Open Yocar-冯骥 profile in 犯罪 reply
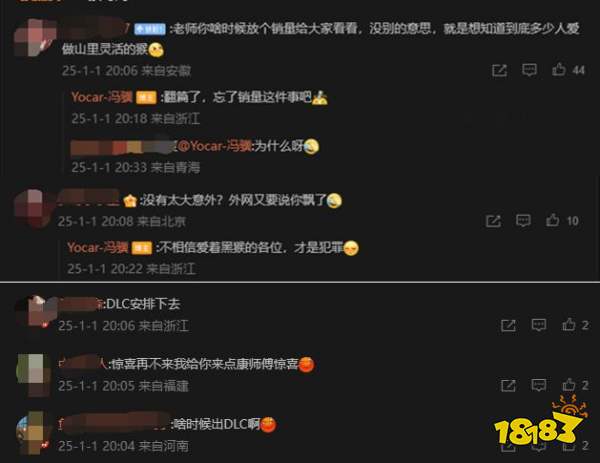The height and width of the screenshot is (463, 600). (x=98, y=248)
